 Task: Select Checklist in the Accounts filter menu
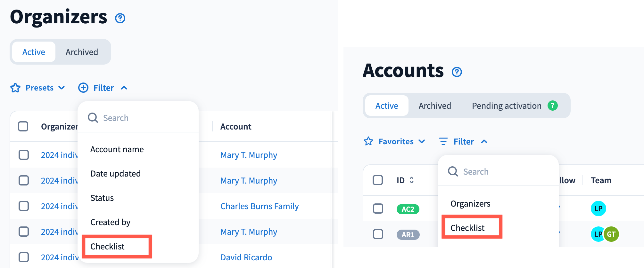(x=467, y=228)
